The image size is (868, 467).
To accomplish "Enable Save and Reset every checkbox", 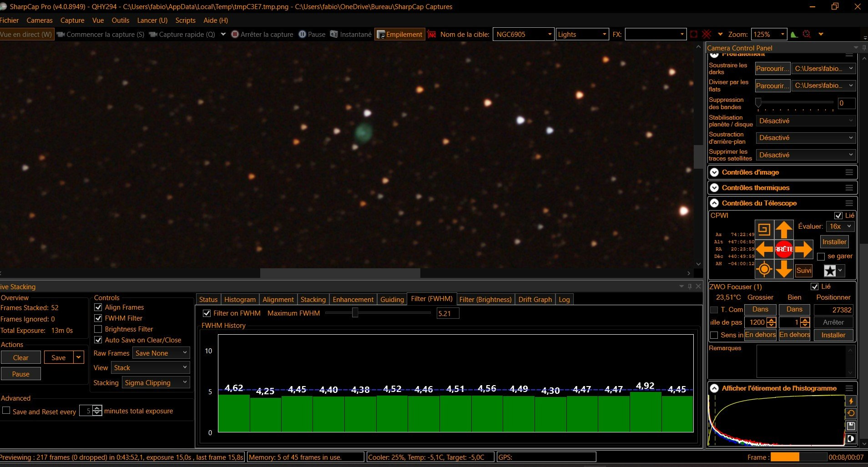I will [x=6, y=411].
